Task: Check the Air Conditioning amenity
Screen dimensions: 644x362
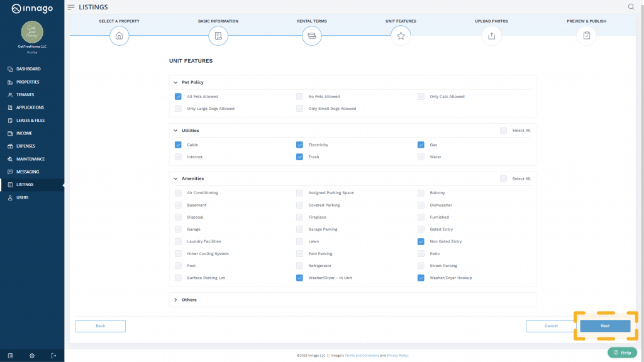Action: (x=179, y=193)
